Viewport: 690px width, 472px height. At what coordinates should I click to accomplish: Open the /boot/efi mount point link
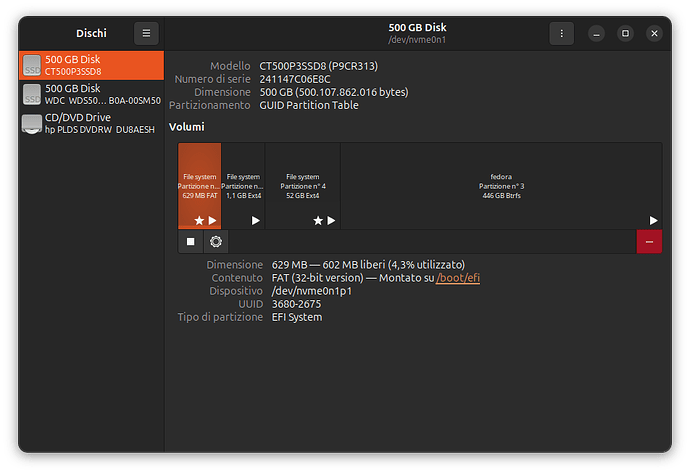pyautogui.click(x=458, y=278)
